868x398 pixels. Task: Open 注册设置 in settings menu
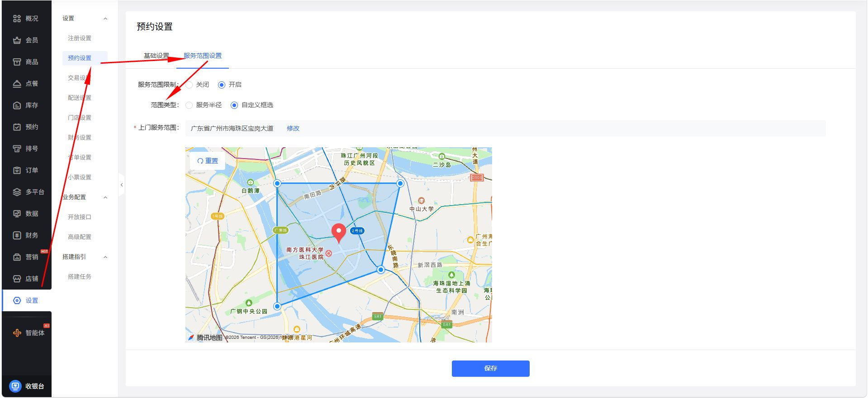coord(80,38)
